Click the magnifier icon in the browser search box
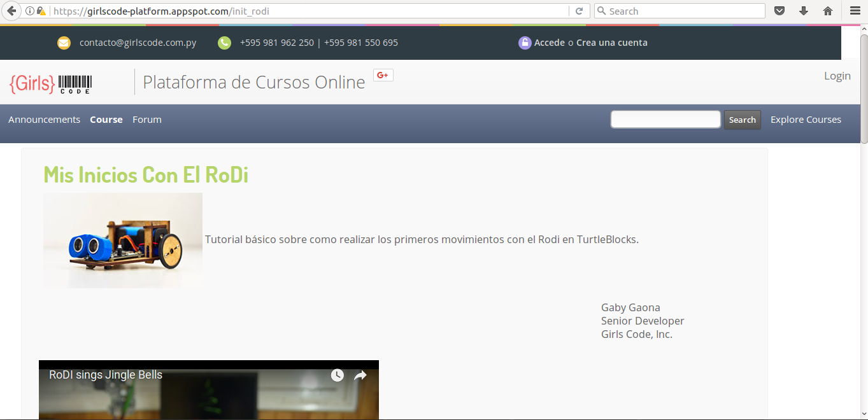Viewport: 868px width, 420px height. (x=601, y=11)
